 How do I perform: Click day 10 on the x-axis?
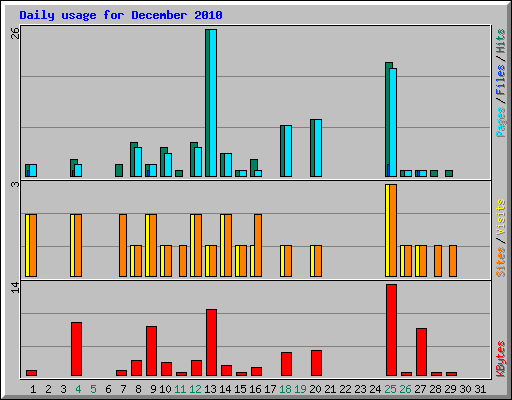pyautogui.click(x=165, y=389)
